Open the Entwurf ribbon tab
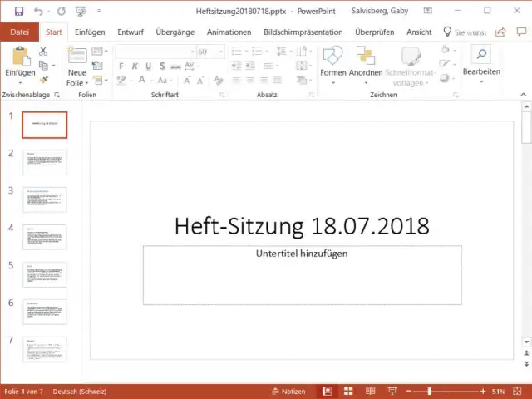Viewport: 532px width, 399px height. coord(131,32)
